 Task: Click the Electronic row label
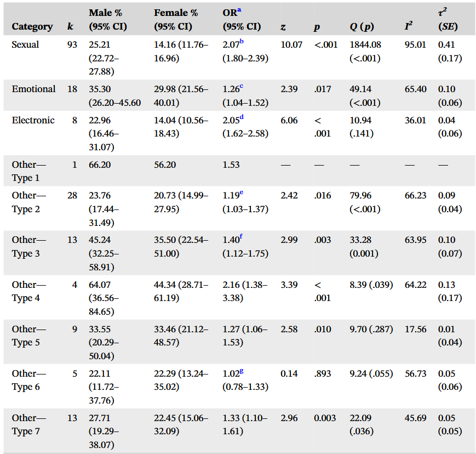point(33,120)
